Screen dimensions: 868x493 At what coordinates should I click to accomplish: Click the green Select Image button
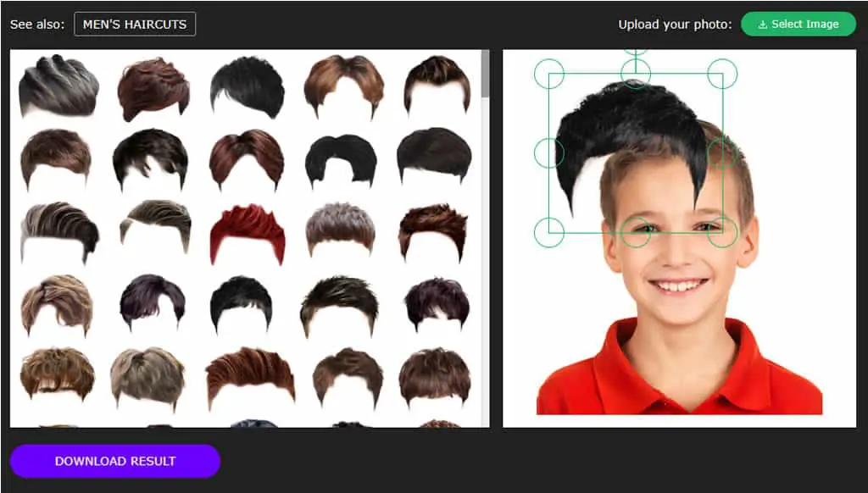798,25
